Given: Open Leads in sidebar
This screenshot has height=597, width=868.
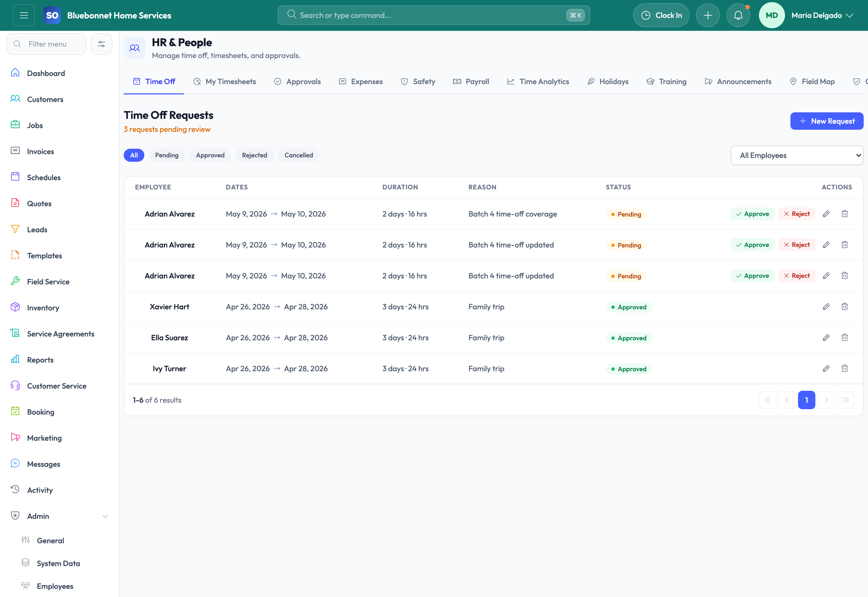Looking at the screenshot, I should point(59,230).
